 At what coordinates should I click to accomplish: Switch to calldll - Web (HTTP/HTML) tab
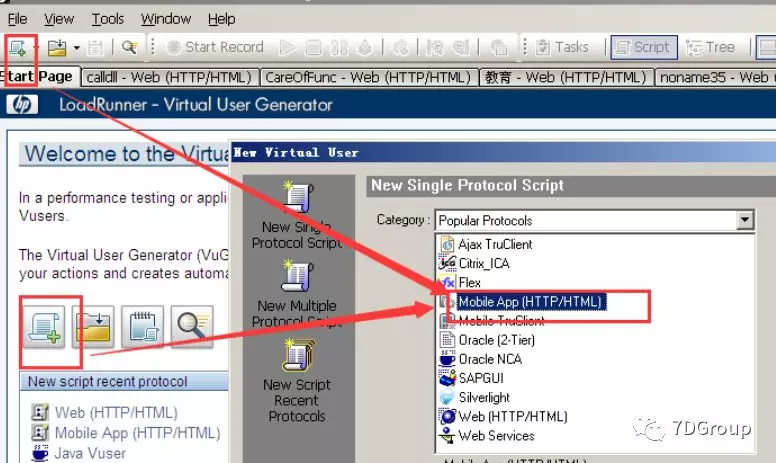(169, 77)
